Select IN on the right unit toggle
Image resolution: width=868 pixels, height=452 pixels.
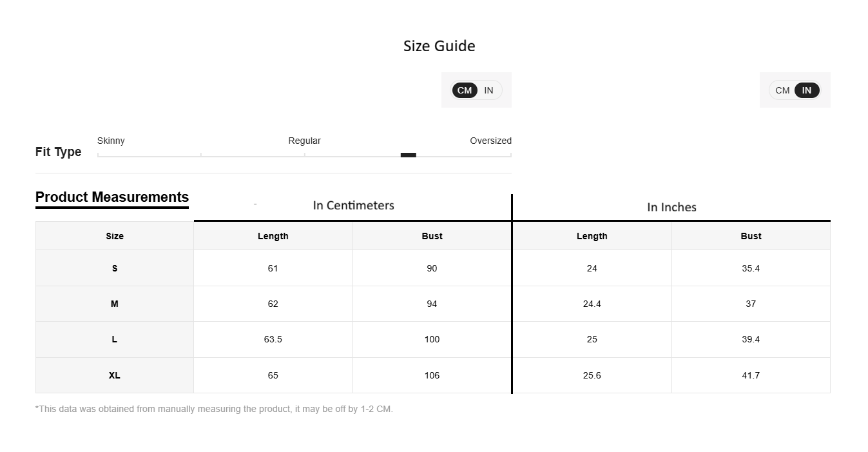tap(807, 90)
